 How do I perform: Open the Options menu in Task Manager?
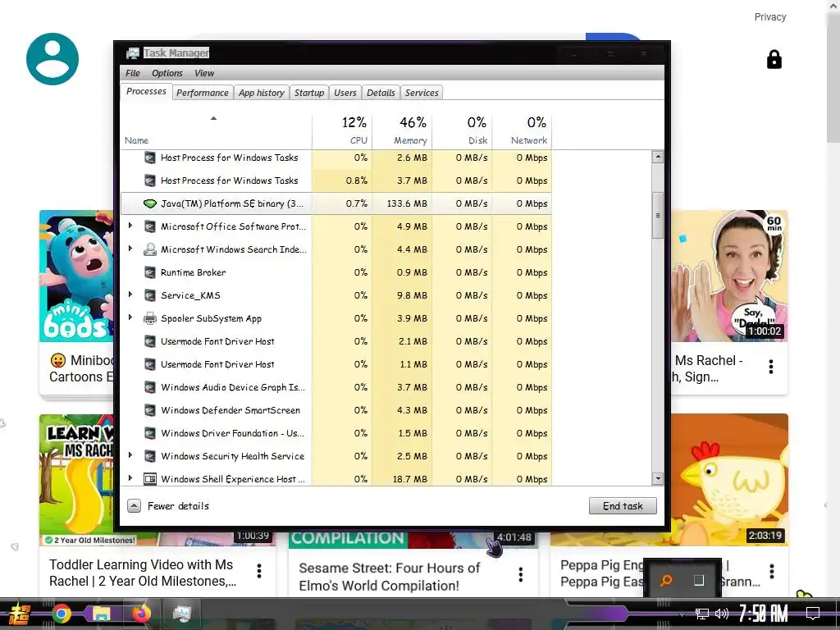pyautogui.click(x=167, y=73)
